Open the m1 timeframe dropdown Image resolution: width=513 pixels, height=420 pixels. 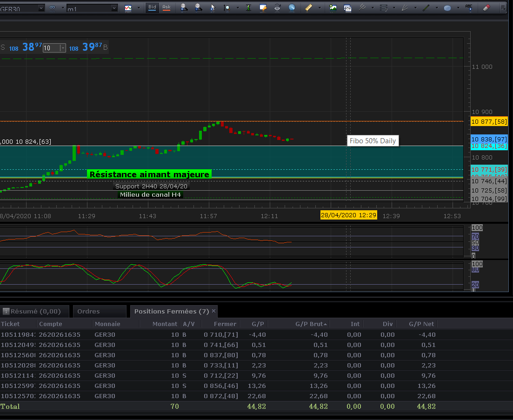coord(114,8)
